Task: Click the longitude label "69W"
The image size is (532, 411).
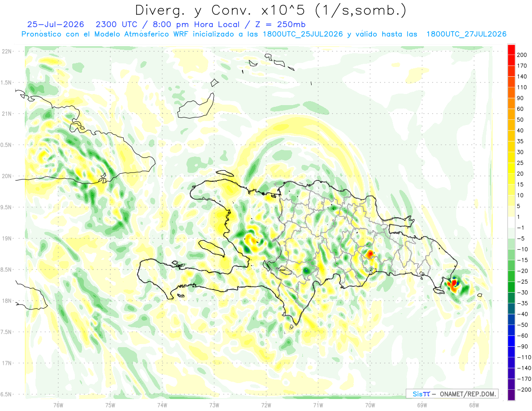Action: coord(422,405)
